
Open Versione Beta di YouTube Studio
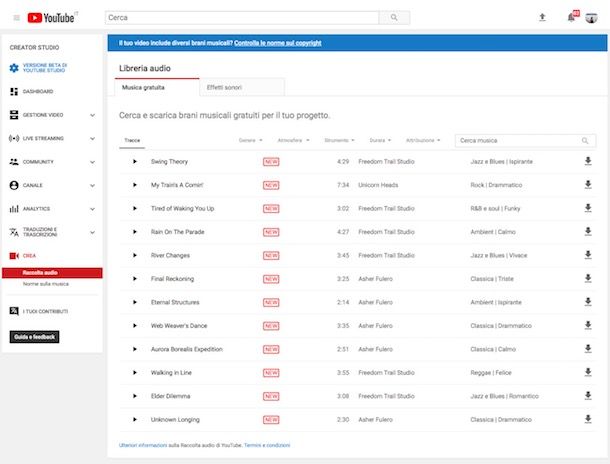tap(38, 68)
